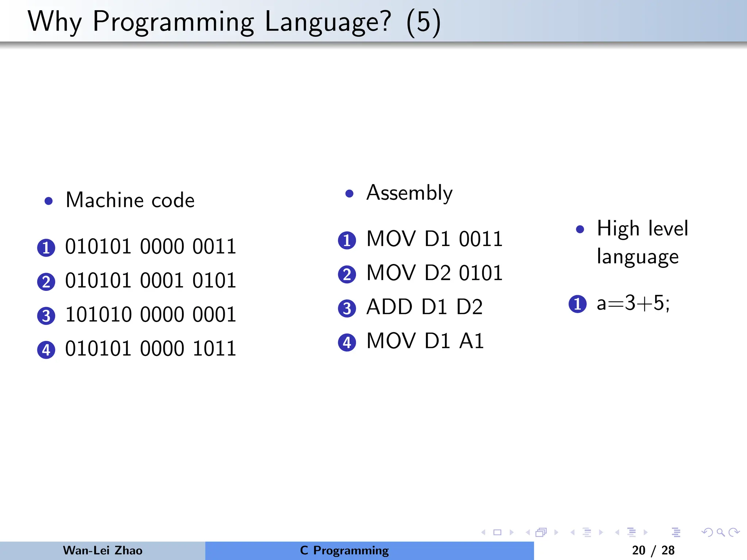Click machine code line '010101 0000 0011'
This screenshot has height=560, width=747.
[x=151, y=246]
